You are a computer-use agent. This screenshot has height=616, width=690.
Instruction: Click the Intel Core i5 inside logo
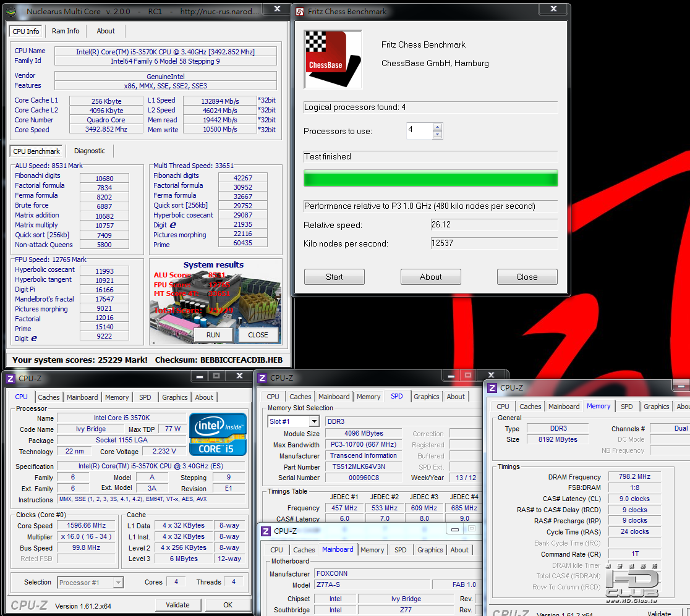point(218,434)
